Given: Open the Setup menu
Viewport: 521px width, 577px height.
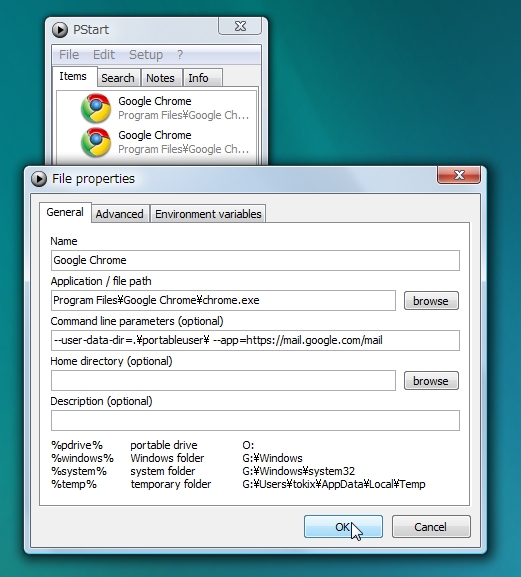Looking at the screenshot, I should click(x=146, y=55).
